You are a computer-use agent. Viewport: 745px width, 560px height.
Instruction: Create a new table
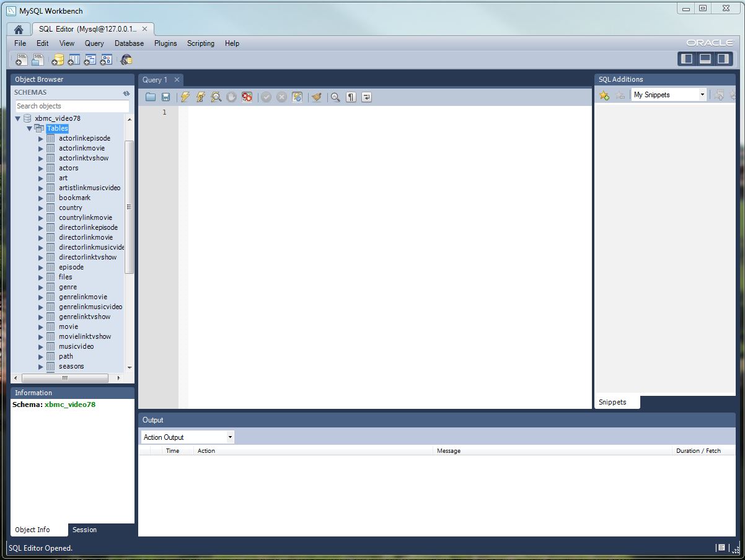tap(74, 59)
